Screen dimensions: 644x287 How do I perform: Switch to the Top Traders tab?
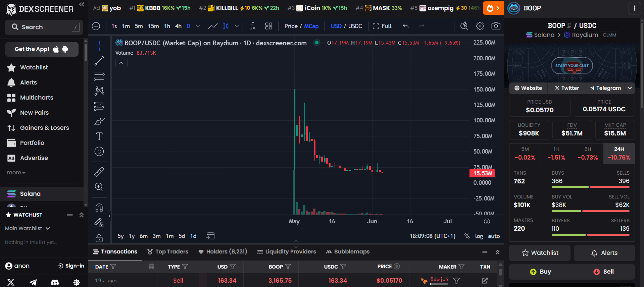(168, 252)
